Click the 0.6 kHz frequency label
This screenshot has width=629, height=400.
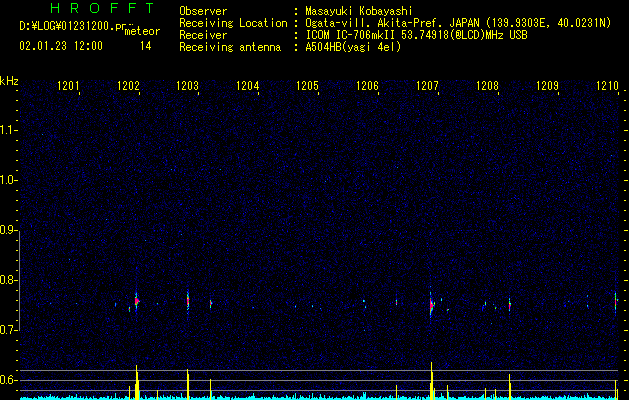click(7, 380)
